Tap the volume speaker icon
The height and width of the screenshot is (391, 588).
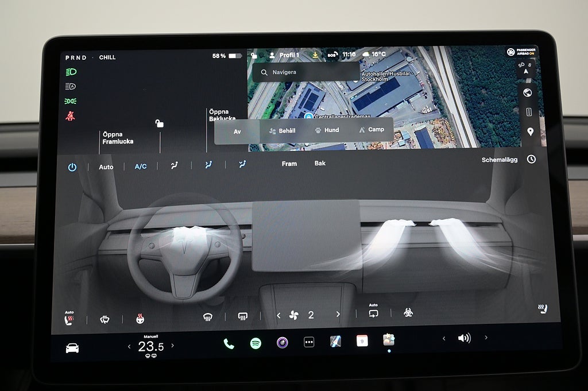tap(464, 338)
